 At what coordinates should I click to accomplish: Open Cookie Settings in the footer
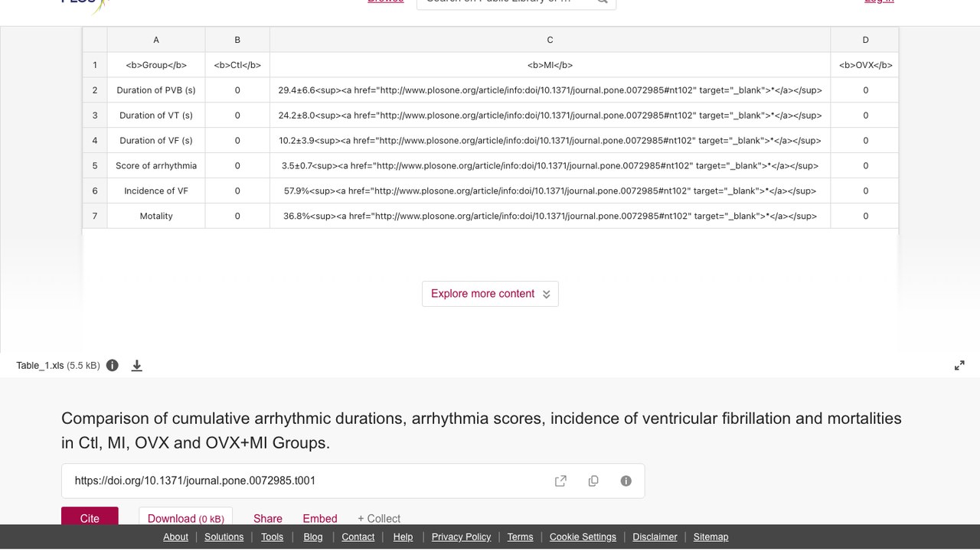tap(583, 536)
